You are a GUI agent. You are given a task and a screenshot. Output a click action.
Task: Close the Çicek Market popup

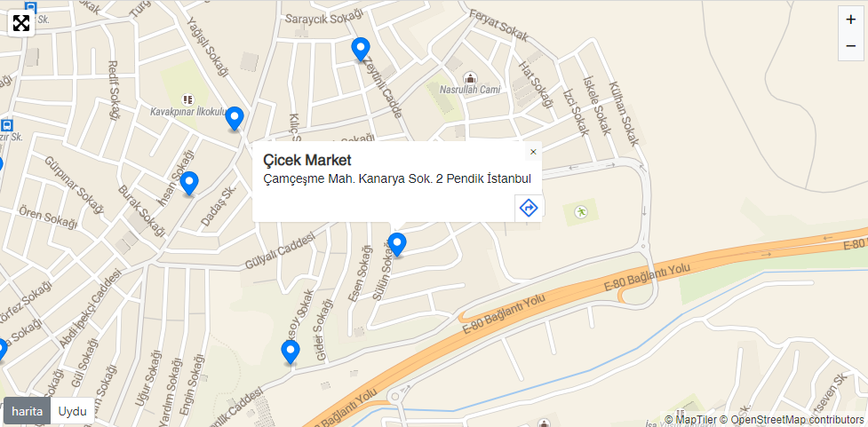(x=533, y=152)
